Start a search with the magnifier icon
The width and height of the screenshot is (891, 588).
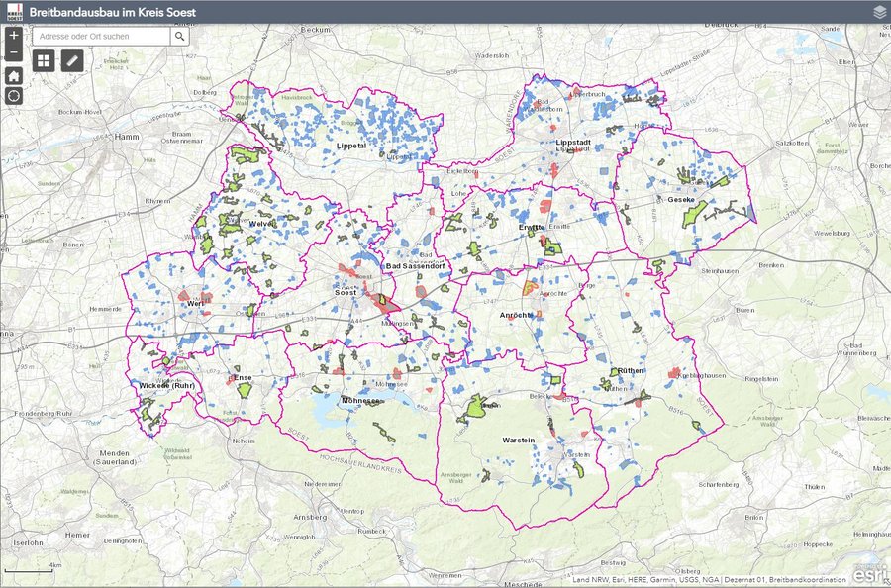[x=179, y=36]
